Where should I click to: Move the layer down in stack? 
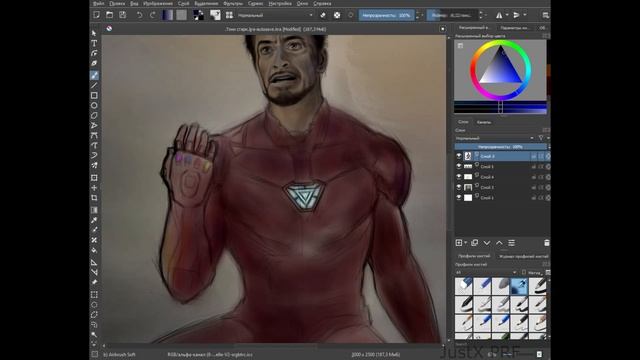click(487, 243)
